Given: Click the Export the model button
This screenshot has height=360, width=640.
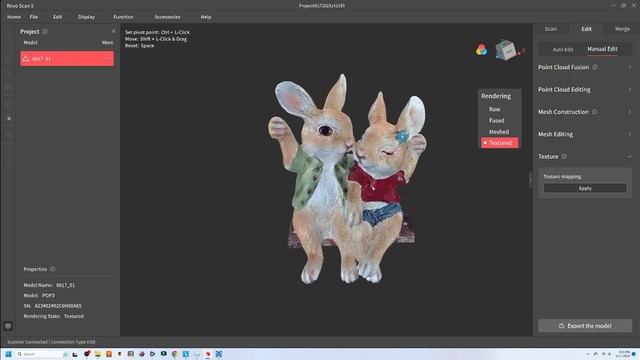Looking at the screenshot, I should (585, 326).
